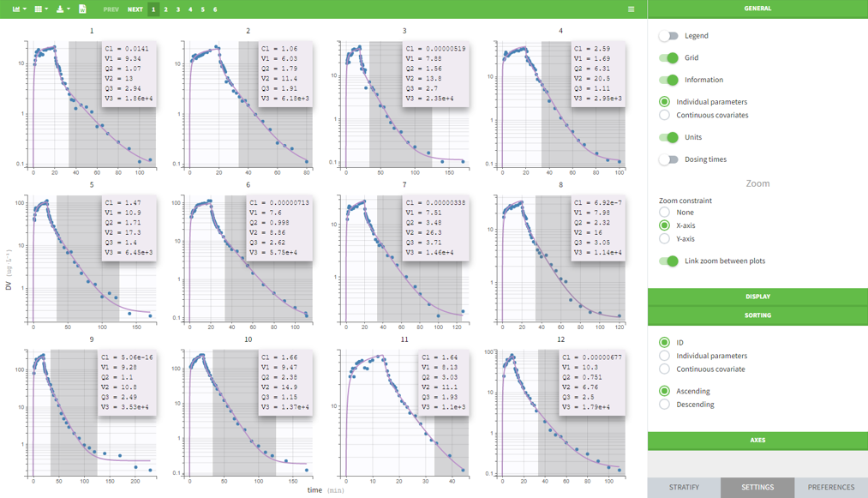Jump to plots page 3
This screenshot has width=868, height=498.
(178, 9)
